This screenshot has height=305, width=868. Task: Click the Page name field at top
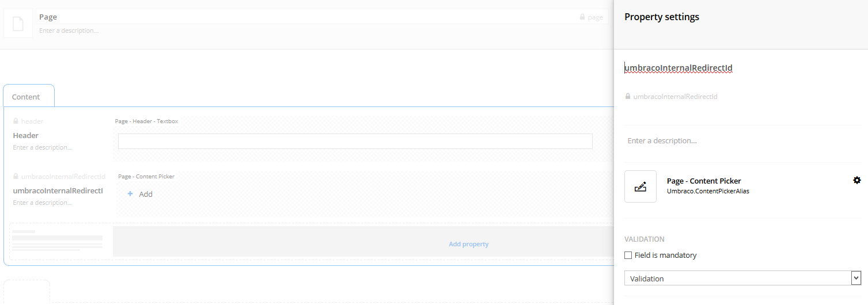(x=288, y=17)
